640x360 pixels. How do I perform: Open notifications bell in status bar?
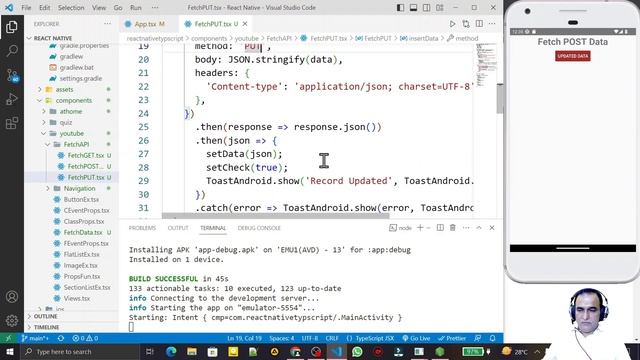point(493,338)
